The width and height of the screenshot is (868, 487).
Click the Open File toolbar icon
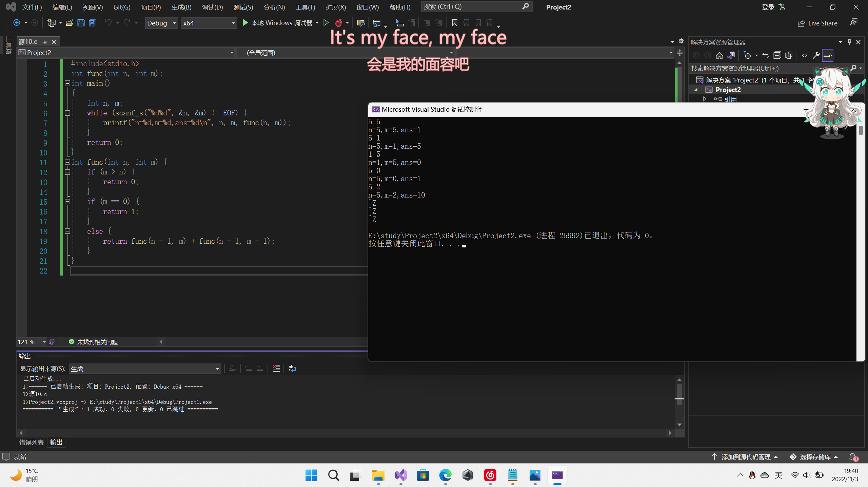click(x=69, y=23)
